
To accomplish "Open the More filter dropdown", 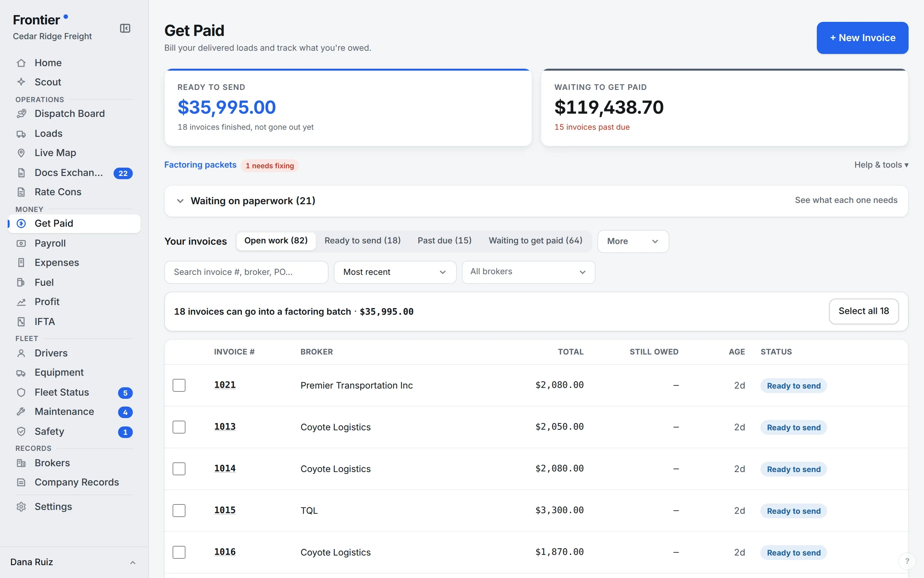I will (633, 241).
